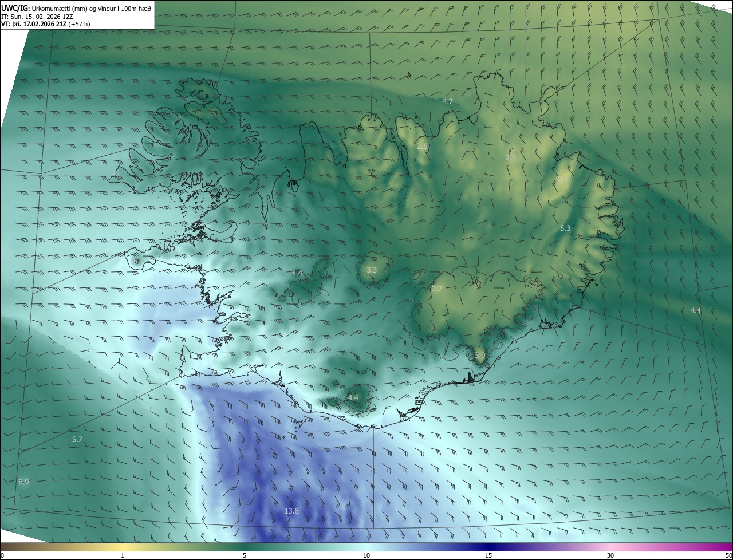Click the 10 tick label on colour scale
733x560 pixels.
[366, 555]
